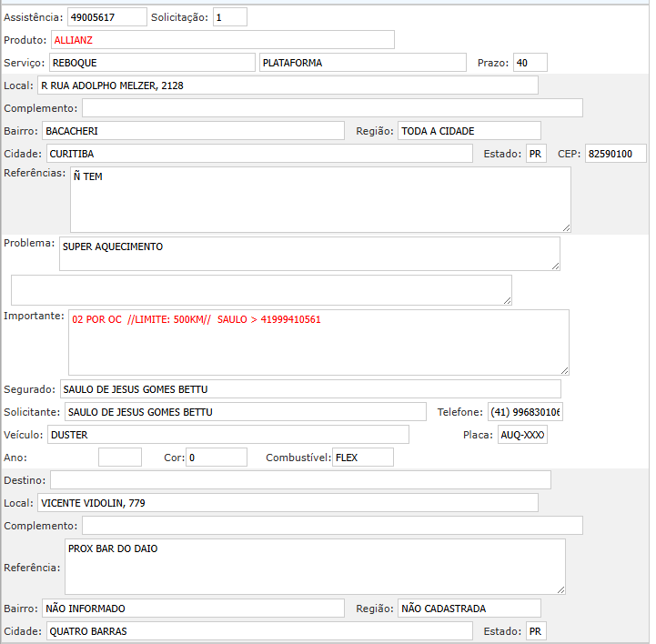The width and height of the screenshot is (656, 644).
Task: Click the PLATAFORMA service type field
Action: pyautogui.click(x=363, y=63)
